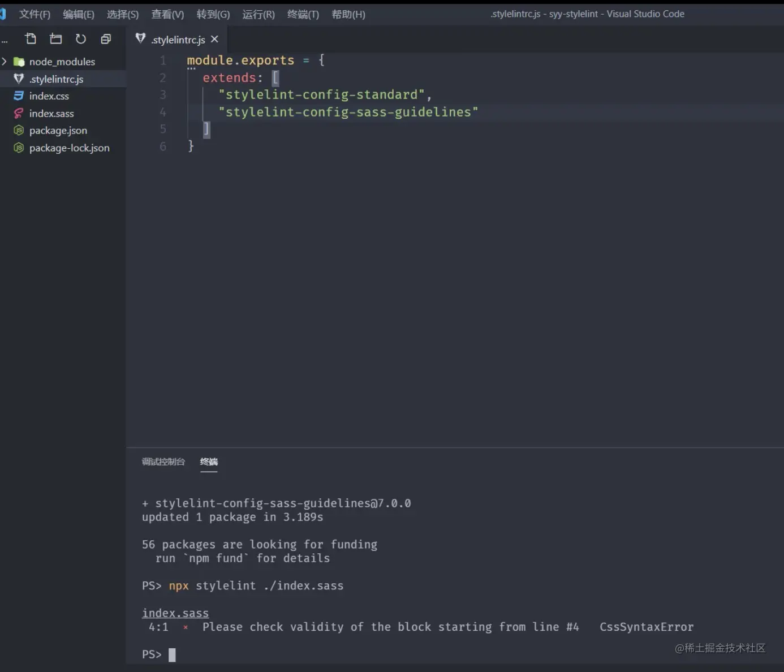Click the Sass icon beside index.sass
The width and height of the screenshot is (784, 672).
tap(19, 113)
